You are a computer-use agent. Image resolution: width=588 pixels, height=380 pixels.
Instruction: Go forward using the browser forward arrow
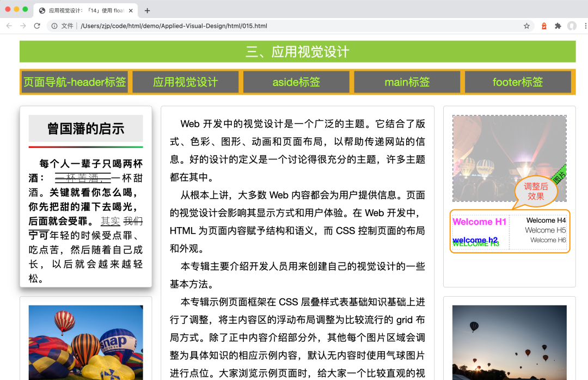click(x=23, y=26)
